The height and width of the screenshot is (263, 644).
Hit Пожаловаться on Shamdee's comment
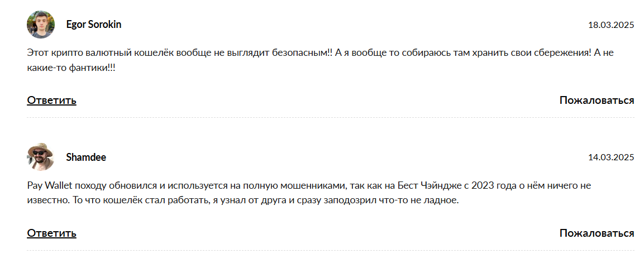[597, 233]
